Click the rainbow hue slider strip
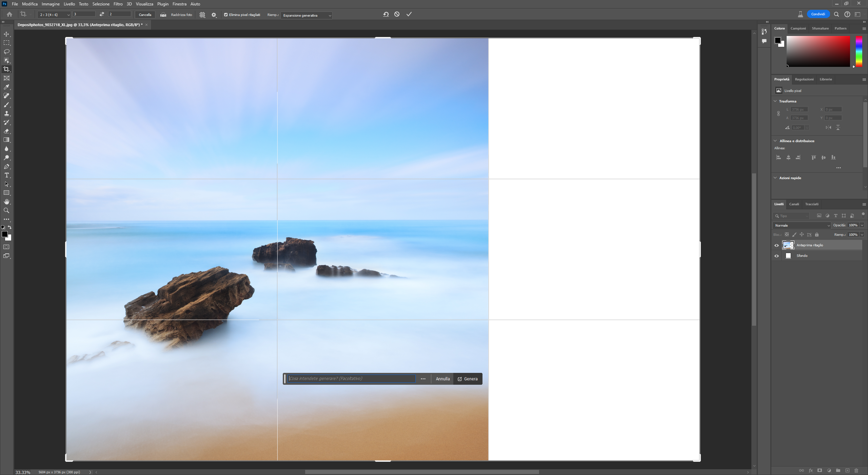Image resolution: width=868 pixels, height=475 pixels. [x=859, y=51]
